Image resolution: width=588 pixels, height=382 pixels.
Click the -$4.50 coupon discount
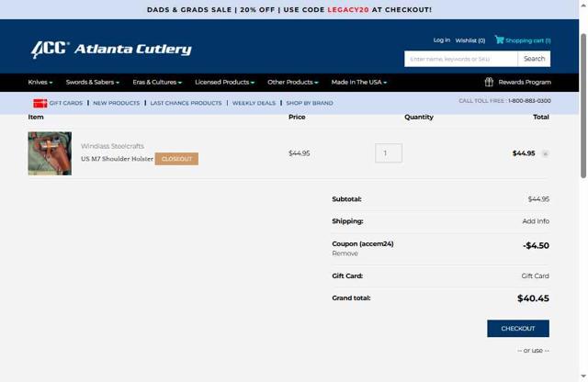tap(536, 245)
